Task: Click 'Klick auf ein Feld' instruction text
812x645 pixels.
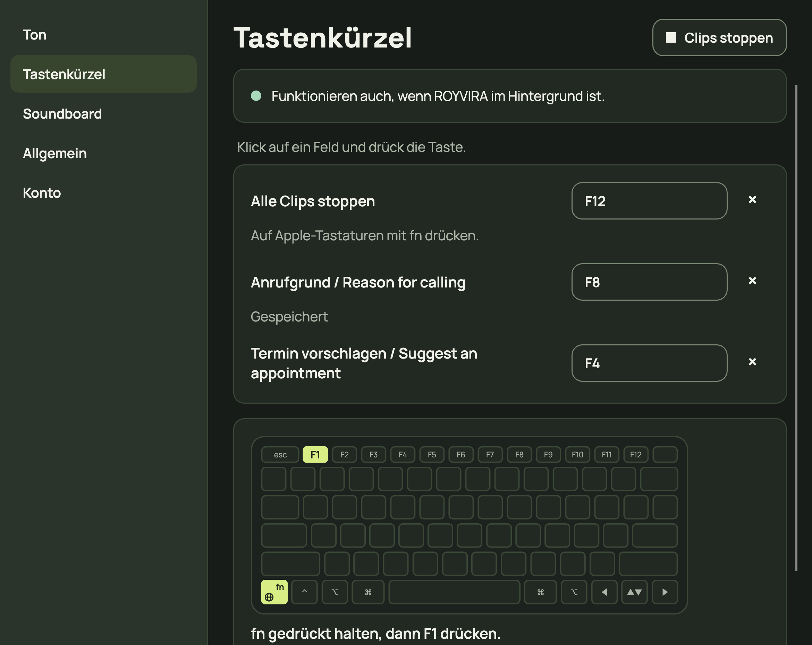Action: [x=352, y=147]
